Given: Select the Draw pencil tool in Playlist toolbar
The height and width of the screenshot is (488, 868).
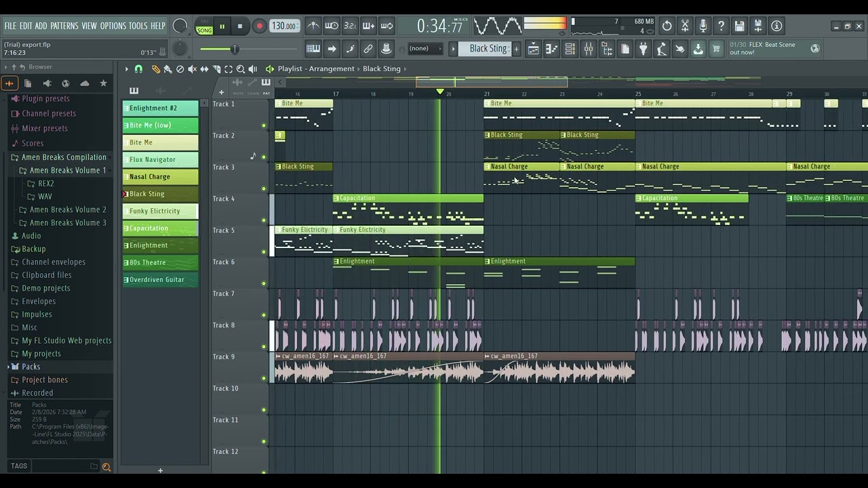Looking at the screenshot, I should click(156, 69).
